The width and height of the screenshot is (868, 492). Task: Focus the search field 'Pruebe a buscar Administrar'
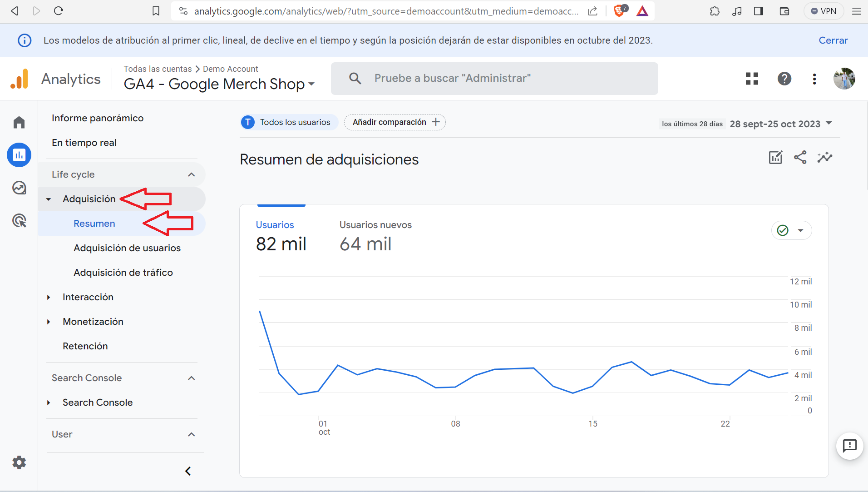pos(494,79)
